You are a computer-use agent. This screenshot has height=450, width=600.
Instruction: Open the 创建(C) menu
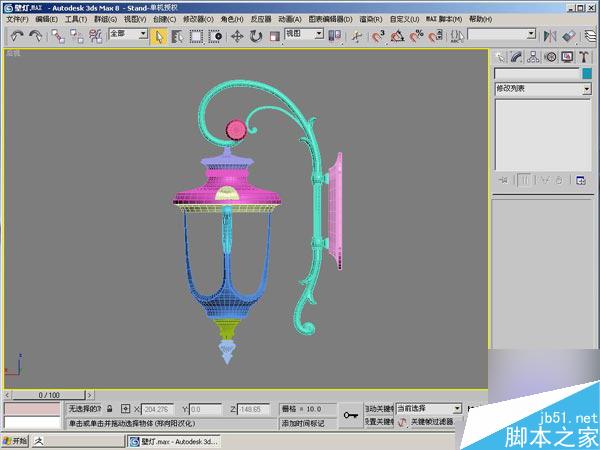(165, 19)
